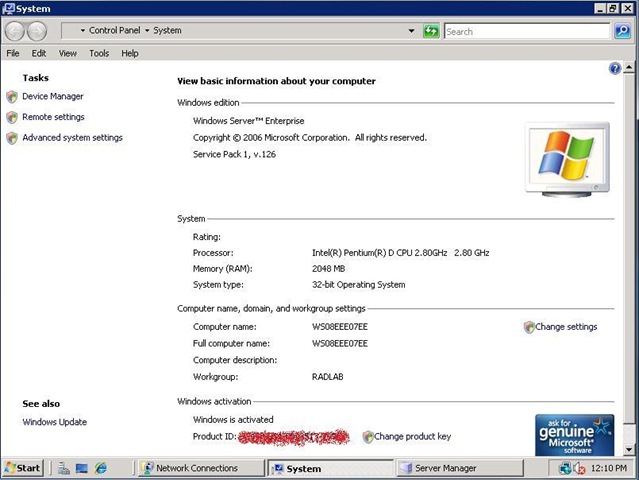Click the Back navigation arrow
Screen dimensions: 639x480
point(17,31)
